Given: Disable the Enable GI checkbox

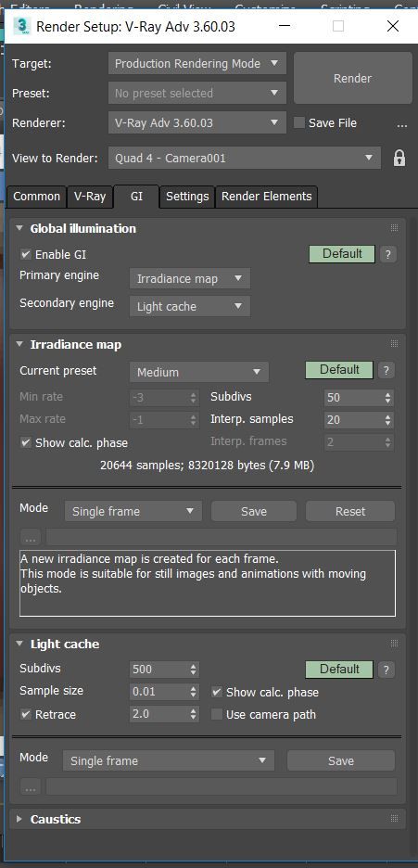Looking at the screenshot, I should [25, 255].
